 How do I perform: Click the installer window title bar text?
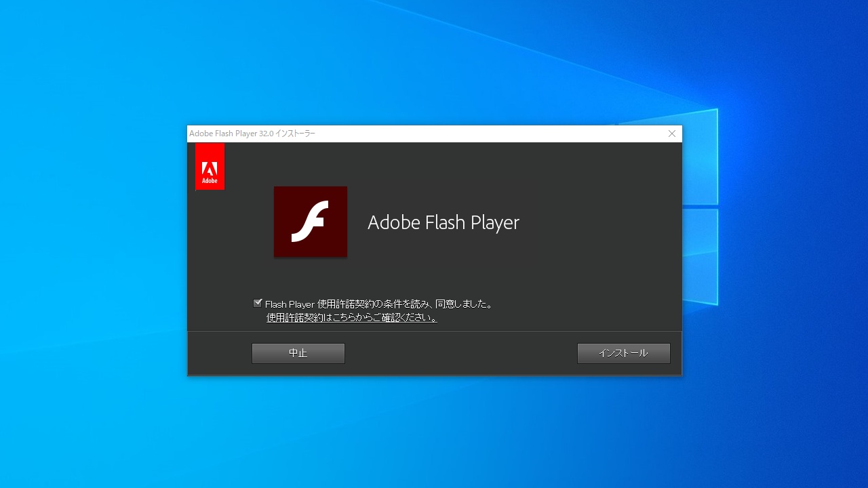pyautogui.click(x=252, y=134)
